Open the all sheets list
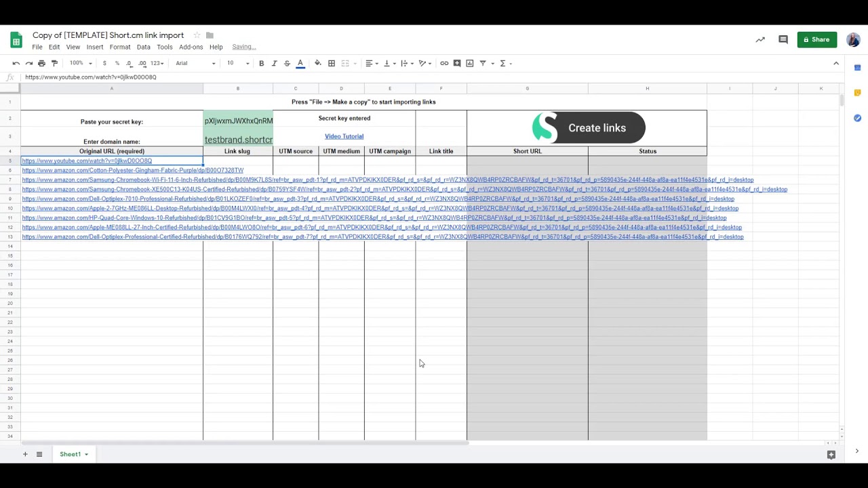 [x=39, y=454]
